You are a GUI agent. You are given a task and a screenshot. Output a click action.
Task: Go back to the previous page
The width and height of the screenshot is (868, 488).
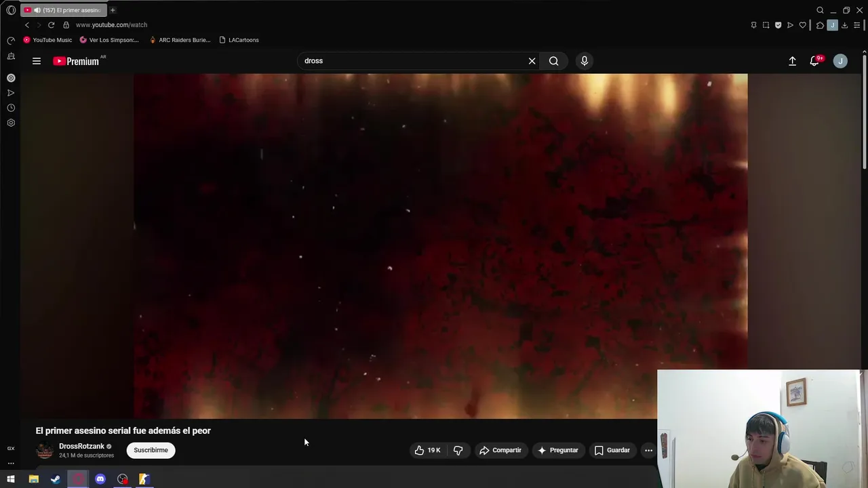point(27,25)
